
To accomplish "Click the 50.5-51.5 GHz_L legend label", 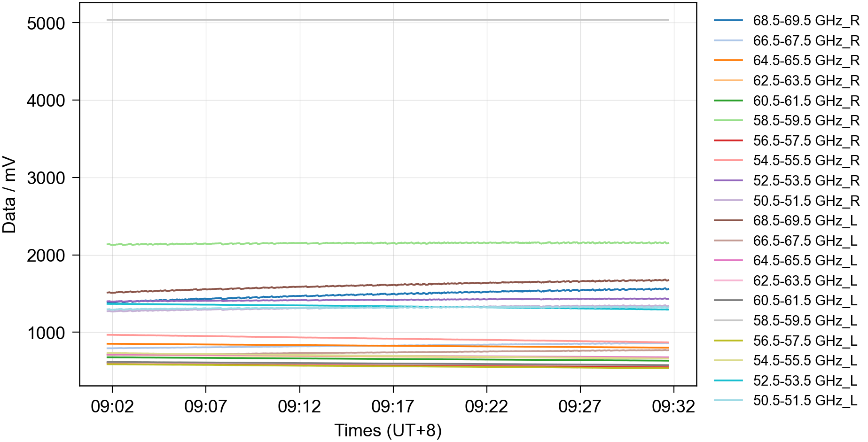I will (805, 401).
